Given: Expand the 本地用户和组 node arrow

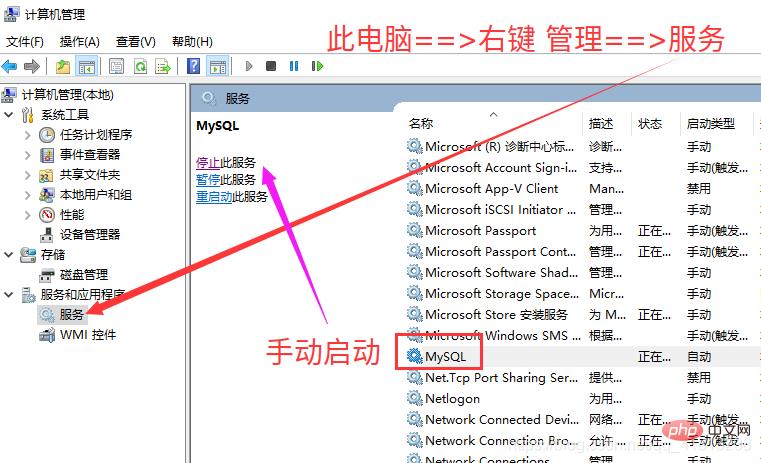Looking at the screenshot, I should click(x=28, y=195).
